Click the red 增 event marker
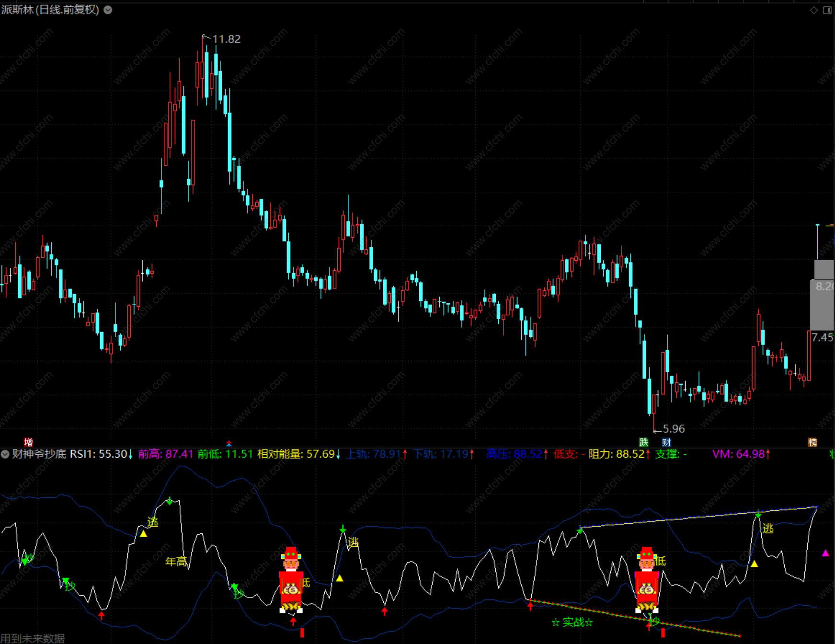Screen dimensions: 835x644 (29, 442)
